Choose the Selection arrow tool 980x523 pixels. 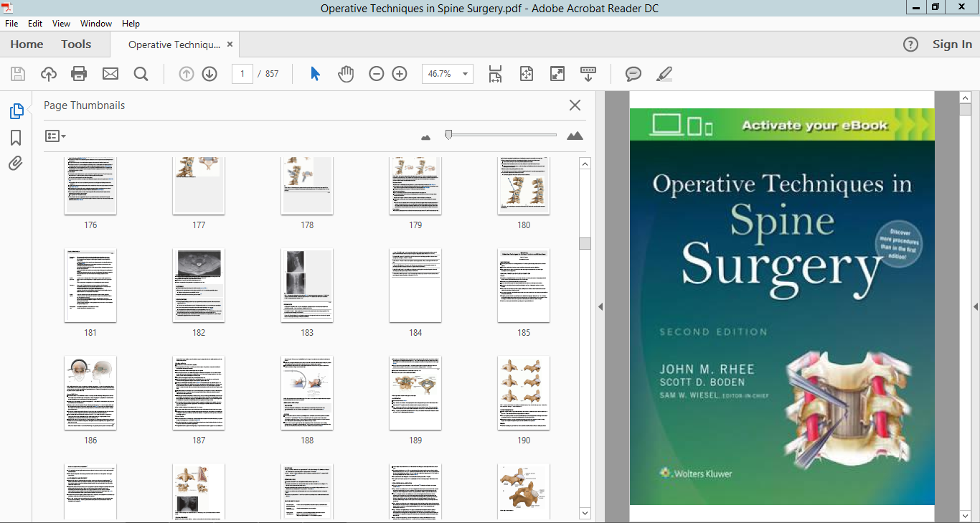315,74
